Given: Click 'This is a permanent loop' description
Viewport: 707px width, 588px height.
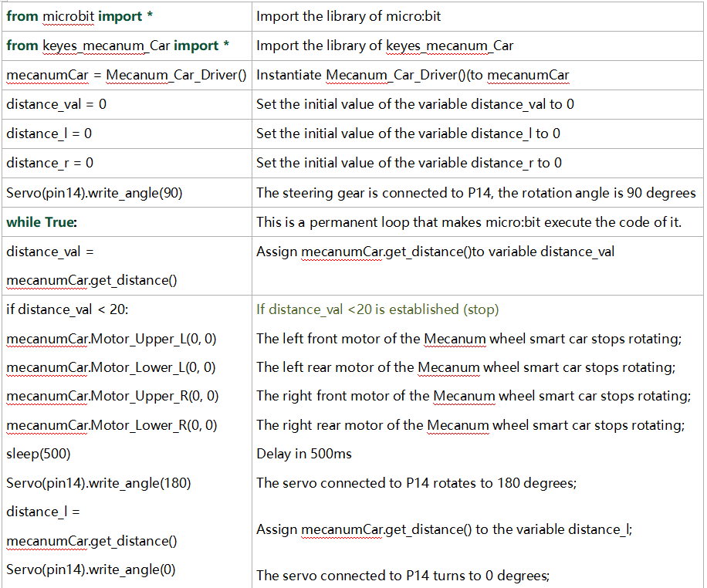Looking at the screenshot, I should [x=469, y=222].
